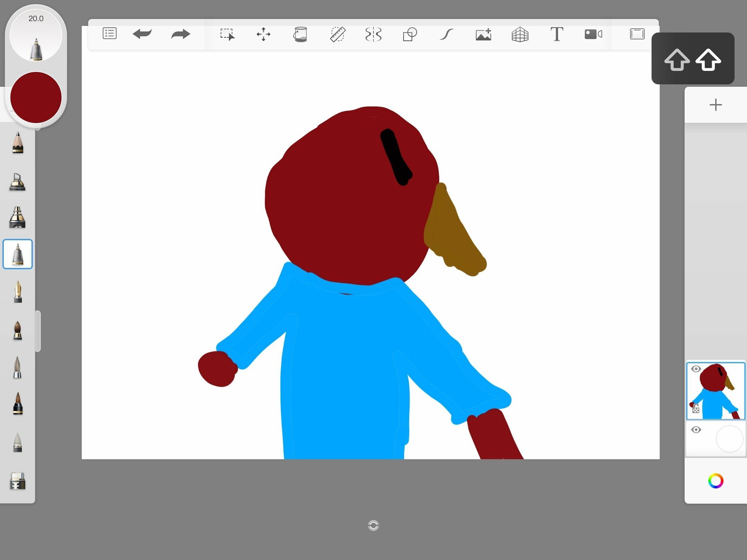747x560 pixels.
Task: Hide the background layer eye icon
Action: point(696,430)
